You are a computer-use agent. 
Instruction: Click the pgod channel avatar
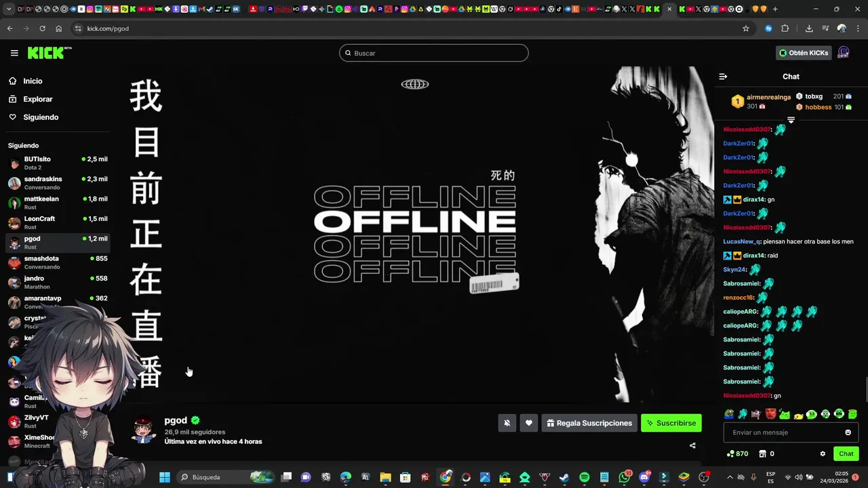point(144,430)
